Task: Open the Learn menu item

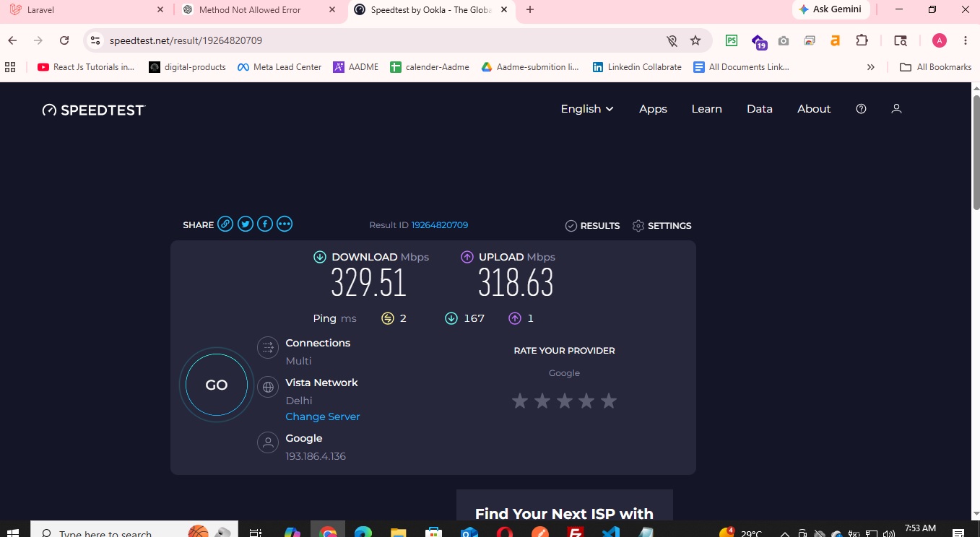Action: (x=706, y=109)
